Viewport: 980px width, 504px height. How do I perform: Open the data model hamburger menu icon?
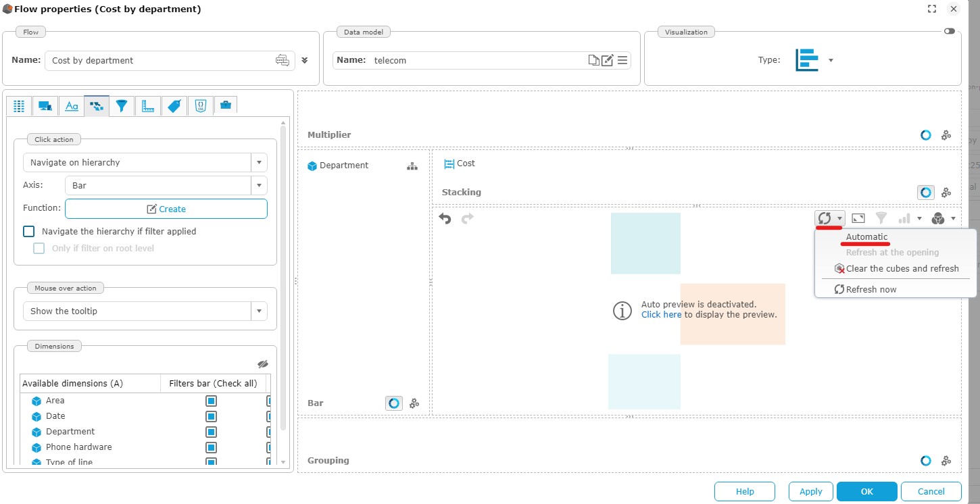click(x=622, y=60)
